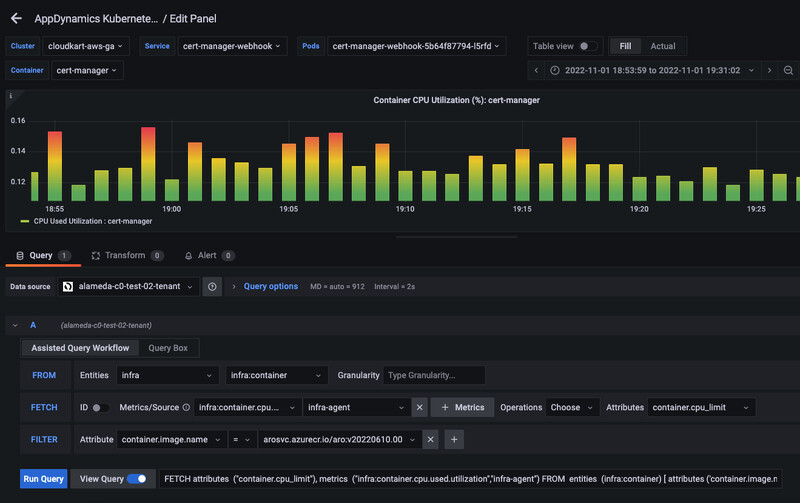800x503 pixels.
Task: Enable the ID toggle in FETCH row
Action: coord(102,408)
